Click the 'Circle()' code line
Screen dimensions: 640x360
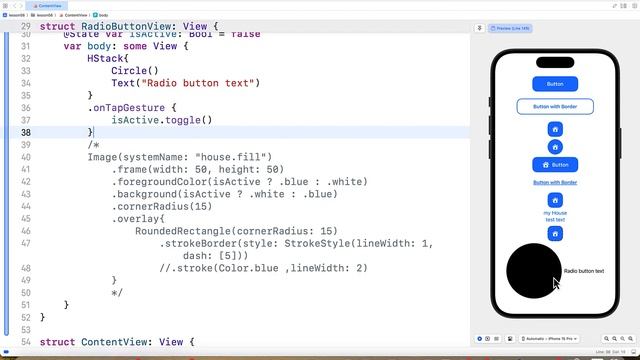click(135, 71)
